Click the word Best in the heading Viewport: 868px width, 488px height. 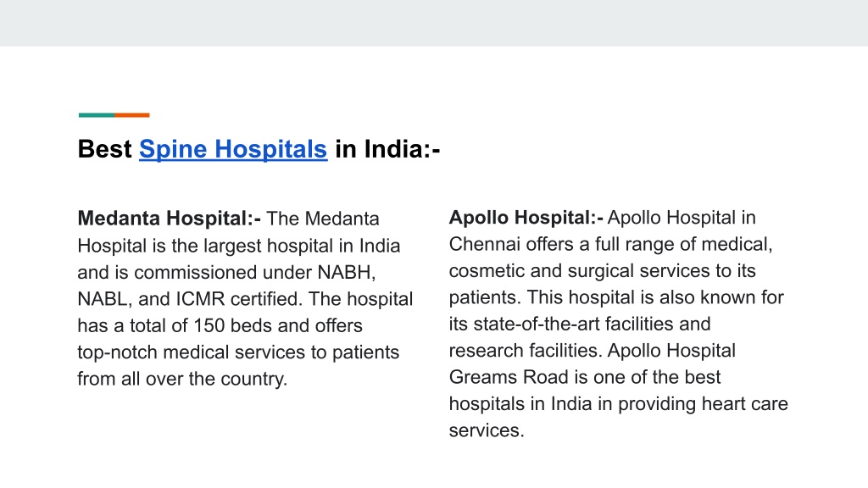pos(104,149)
